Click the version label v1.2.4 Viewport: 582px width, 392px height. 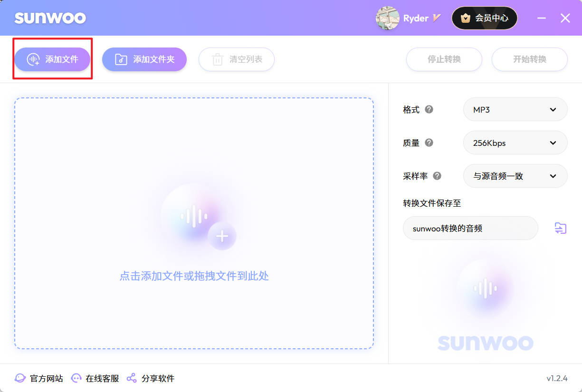tap(557, 378)
